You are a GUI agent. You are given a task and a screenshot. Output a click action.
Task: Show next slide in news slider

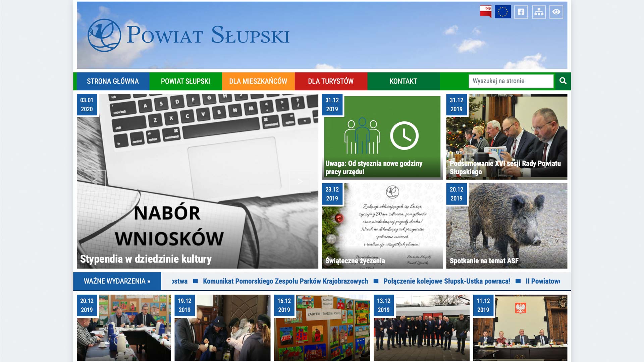[300, 181]
